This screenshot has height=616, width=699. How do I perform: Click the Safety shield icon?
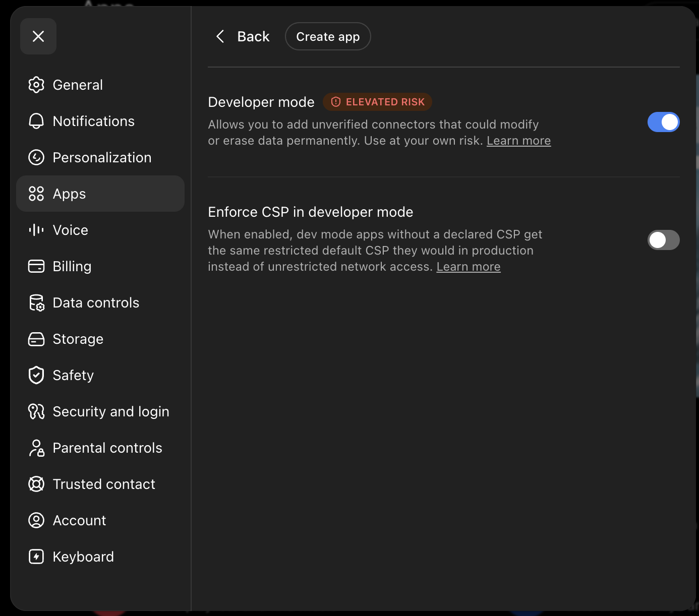[x=36, y=375]
